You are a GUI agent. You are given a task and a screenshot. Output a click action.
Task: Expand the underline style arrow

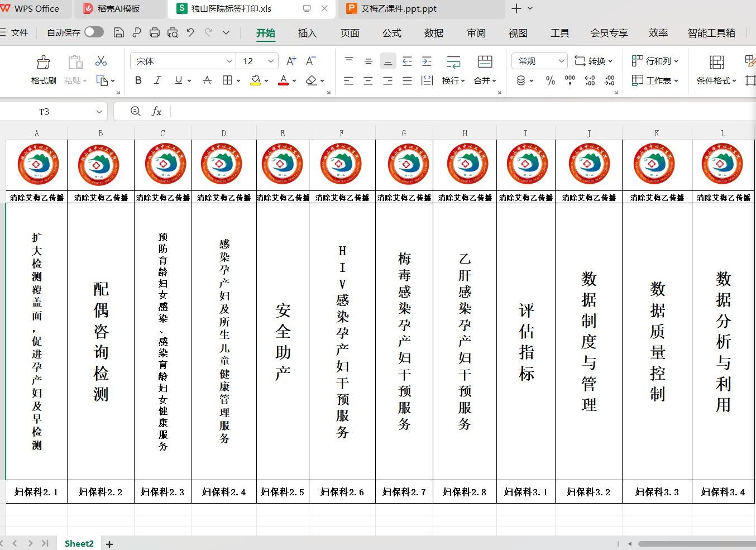point(189,81)
